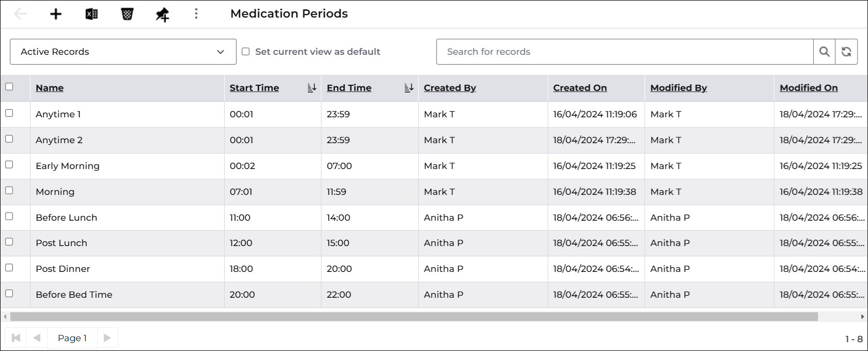Click the Page 1 indicator

(72, 338)
